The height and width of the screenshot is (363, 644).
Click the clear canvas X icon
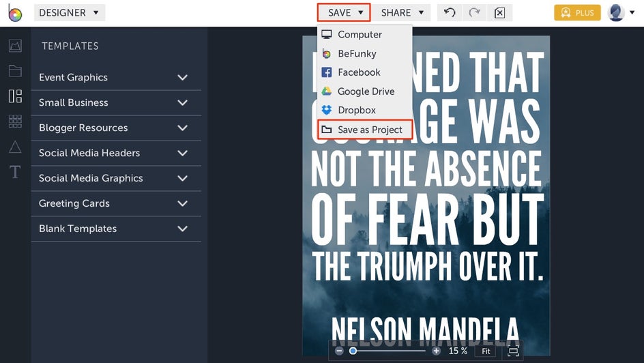click(499, 13)
